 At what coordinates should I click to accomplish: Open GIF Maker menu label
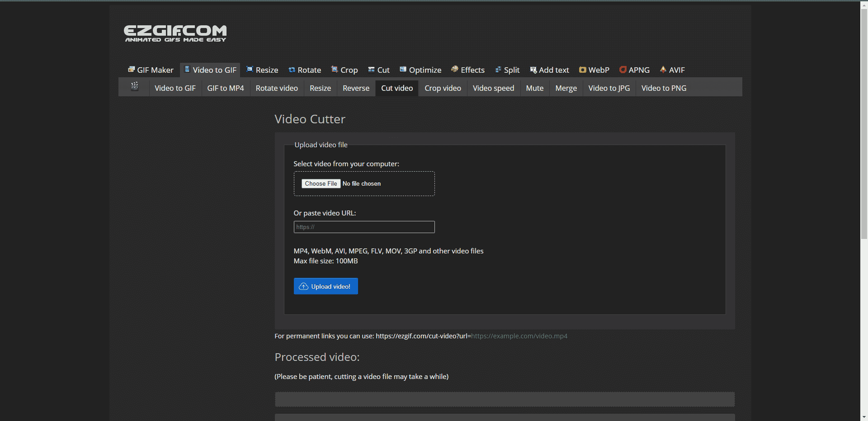click(x=155, y=70)
